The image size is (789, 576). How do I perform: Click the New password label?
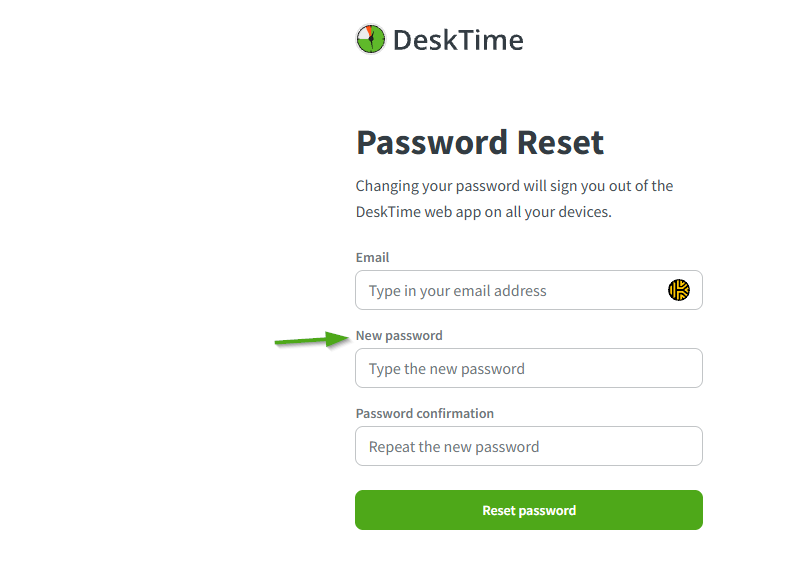[399, 335]
